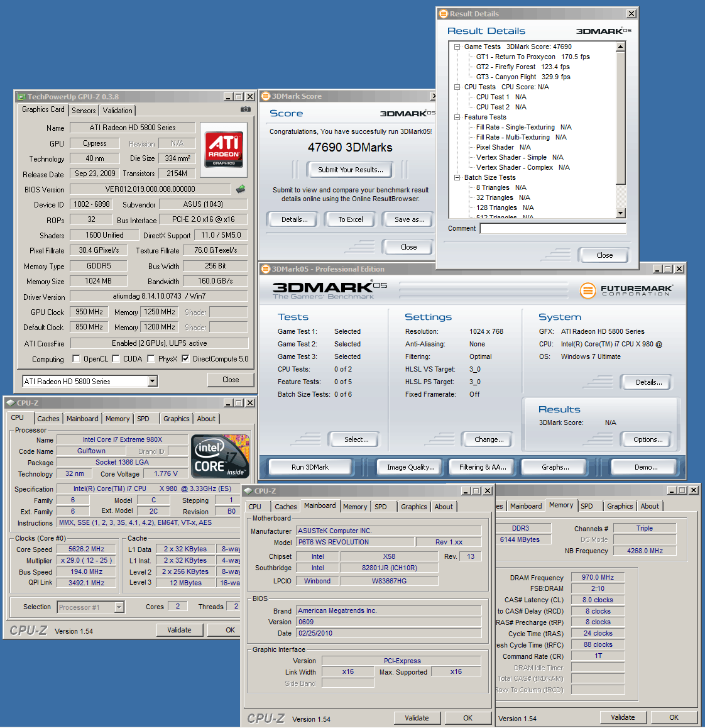This screenshot has width=705, height=728.
Task: Open the Processor #1 selection dropdown
Action: (119, 607)
